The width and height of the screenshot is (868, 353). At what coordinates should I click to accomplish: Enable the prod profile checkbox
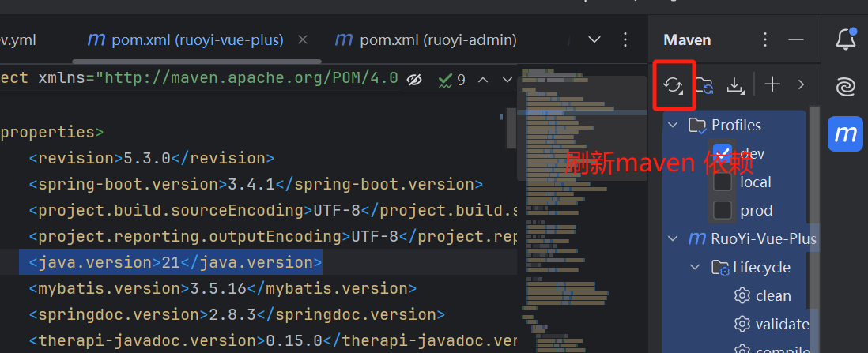(x=723, y=211)
